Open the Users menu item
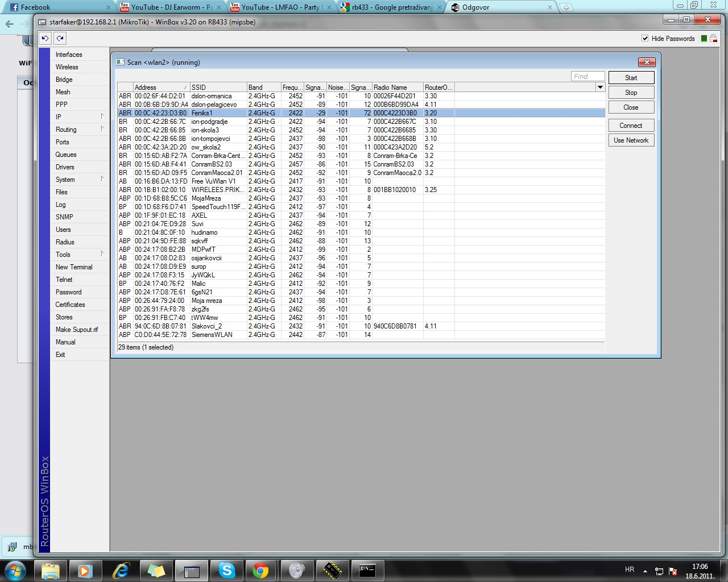Image resolution: width=728 pixels, height=582 pixels. click(x=63, y=230)
